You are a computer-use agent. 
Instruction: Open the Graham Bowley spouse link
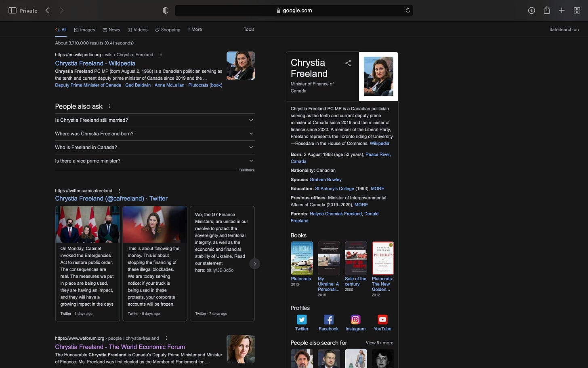tap(325, 180)
